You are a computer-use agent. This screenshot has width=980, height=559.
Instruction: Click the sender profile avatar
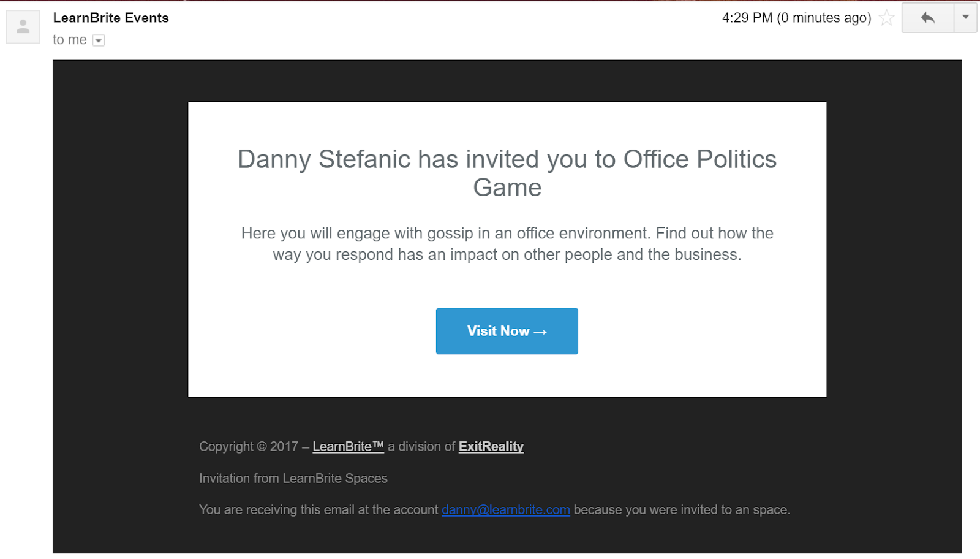pyautogui.click(x=23, y=27)
